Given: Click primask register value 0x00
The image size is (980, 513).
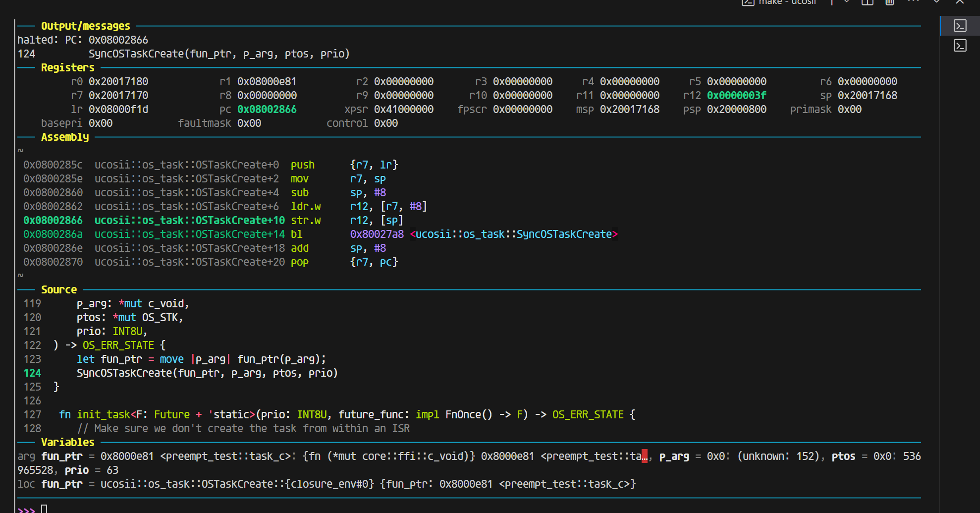Looking at the screenshot, I should (x=850, y=109).
